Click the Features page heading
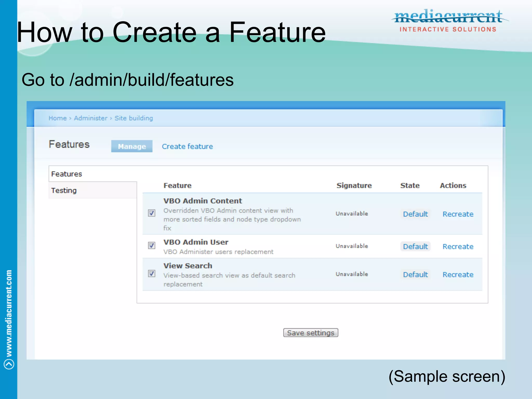 (x=69, y=144)
